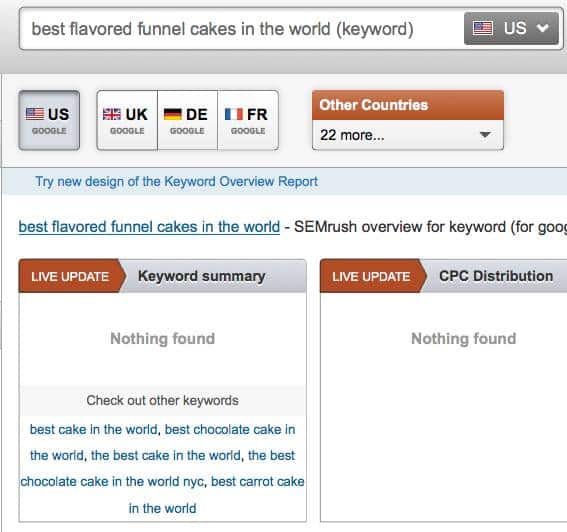Click the 'Check out other keywords' heading
Screen dimensions: 567x532
coord(162,401)
